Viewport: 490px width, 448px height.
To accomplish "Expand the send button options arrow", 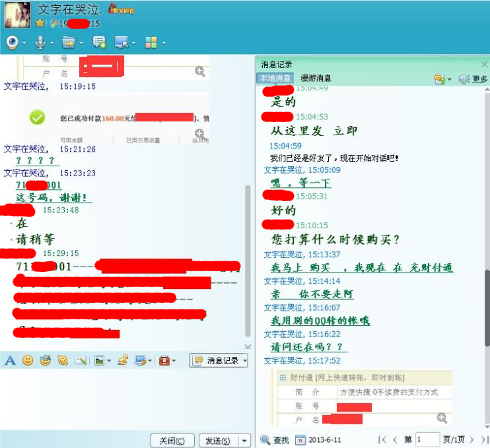I will click(245, 441).
